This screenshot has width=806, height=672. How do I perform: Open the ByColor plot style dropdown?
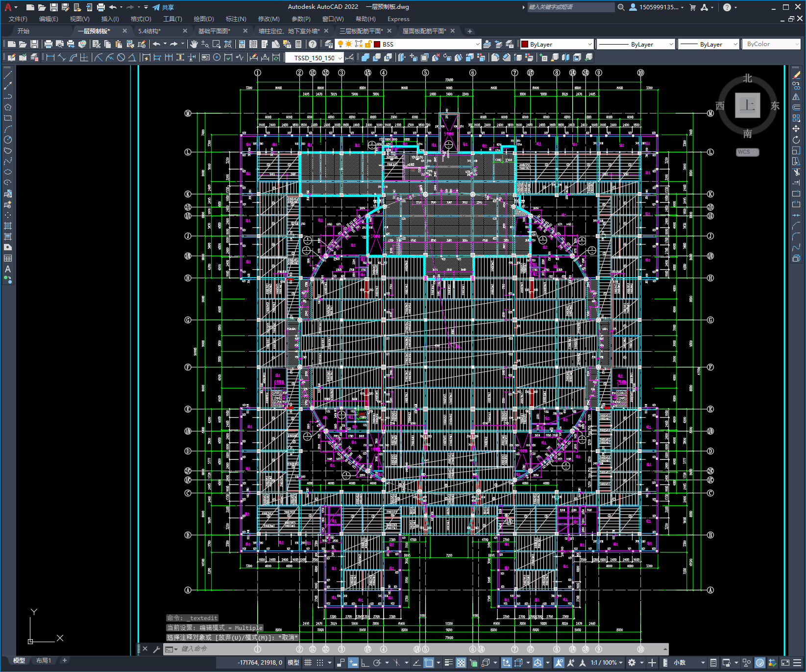[772, 44]
